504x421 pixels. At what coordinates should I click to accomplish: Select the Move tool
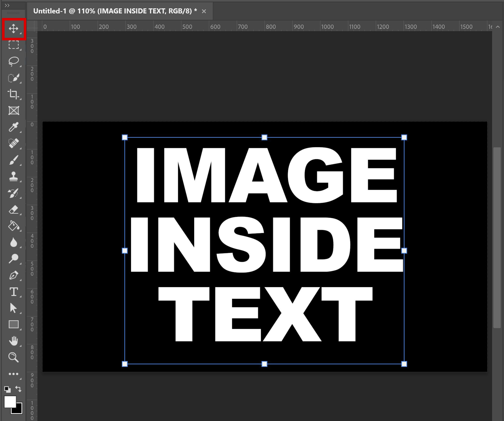[14, 29]
